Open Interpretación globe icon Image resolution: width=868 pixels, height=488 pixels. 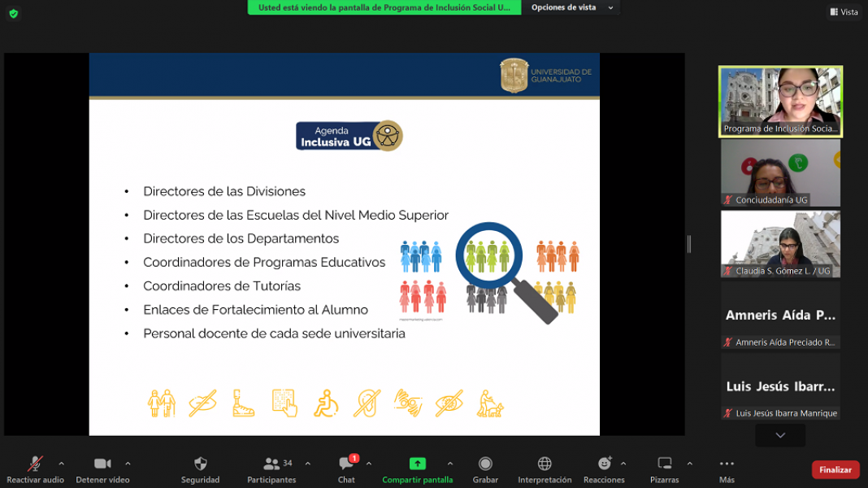click(x=545, y=464)
